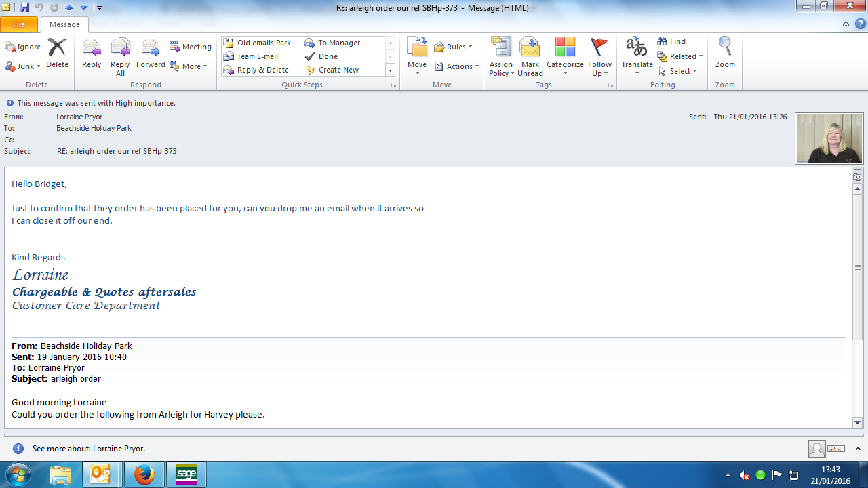Expand the Quick Steps gallery

(391, 70)
